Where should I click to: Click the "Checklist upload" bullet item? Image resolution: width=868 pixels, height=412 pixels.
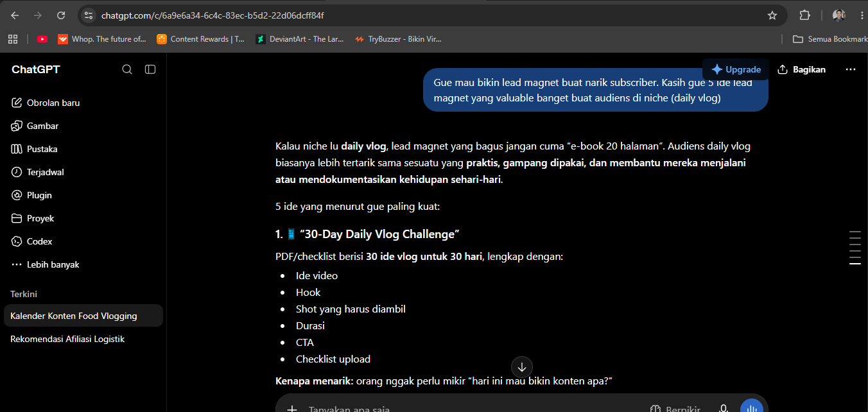(333, 359)
